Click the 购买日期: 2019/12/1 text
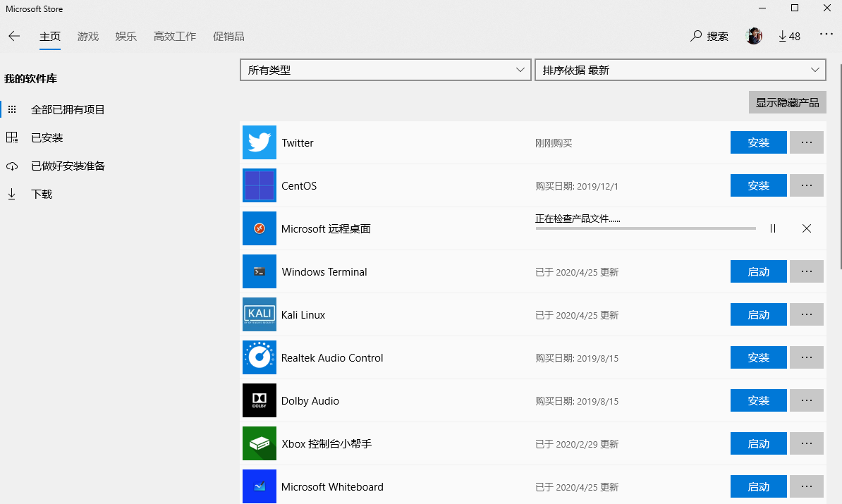The image size is (842, 504). point(577,185)
